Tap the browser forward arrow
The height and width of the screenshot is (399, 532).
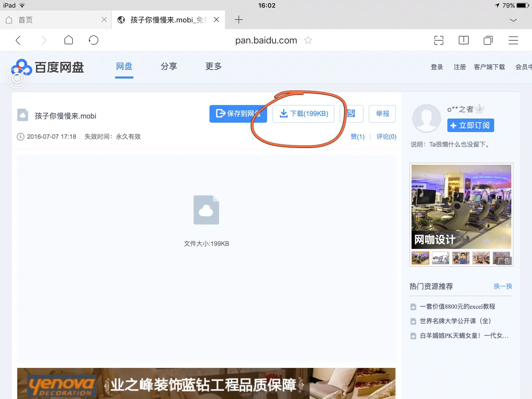coord(44,40)
